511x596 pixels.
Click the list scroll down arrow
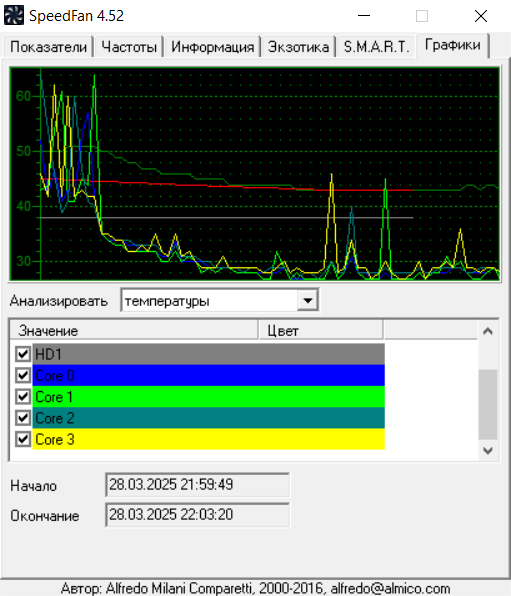coord(488,451)
